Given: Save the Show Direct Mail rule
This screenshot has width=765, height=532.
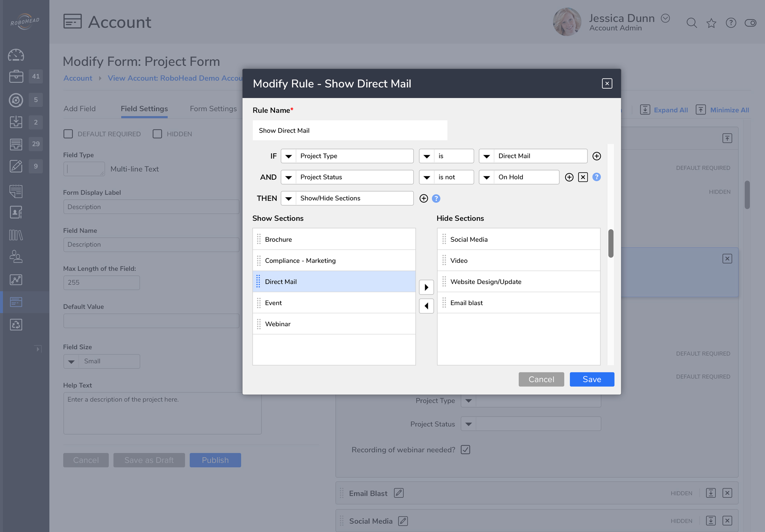Looking at the screenshot, I should [x=591, y=379].
